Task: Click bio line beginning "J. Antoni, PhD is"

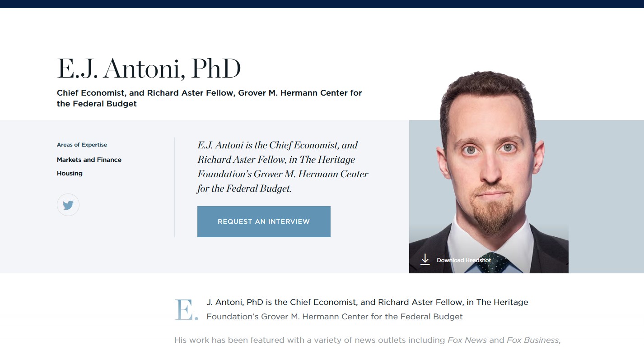Action: (367, 302)
